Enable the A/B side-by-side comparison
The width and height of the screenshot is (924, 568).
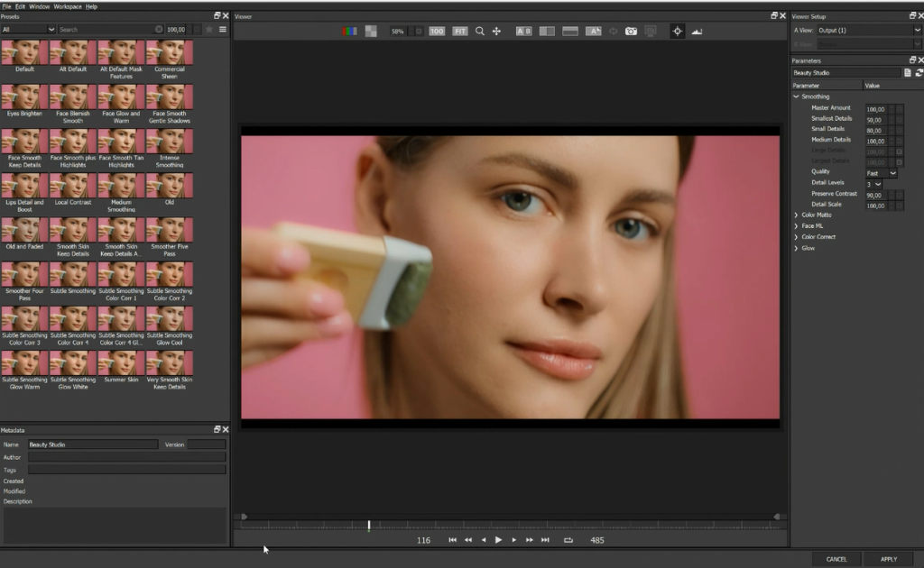[x=523, y=31]
